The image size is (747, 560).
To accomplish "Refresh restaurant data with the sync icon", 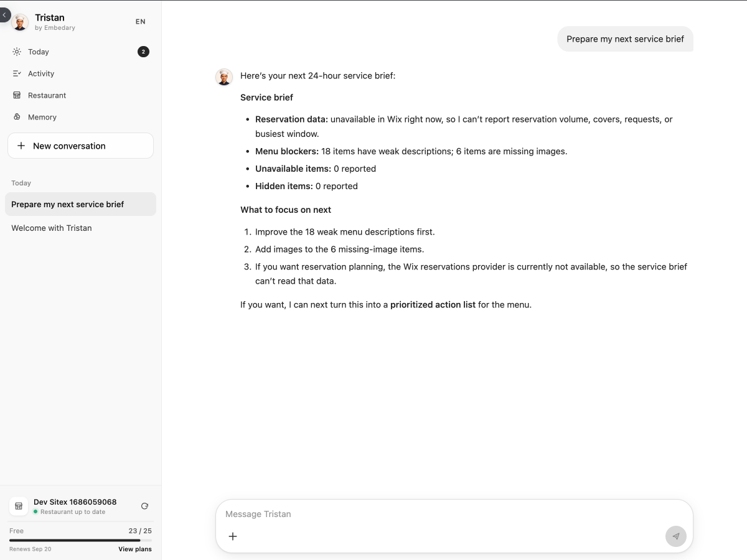I will pyautogui.click(x=144, y=506).
